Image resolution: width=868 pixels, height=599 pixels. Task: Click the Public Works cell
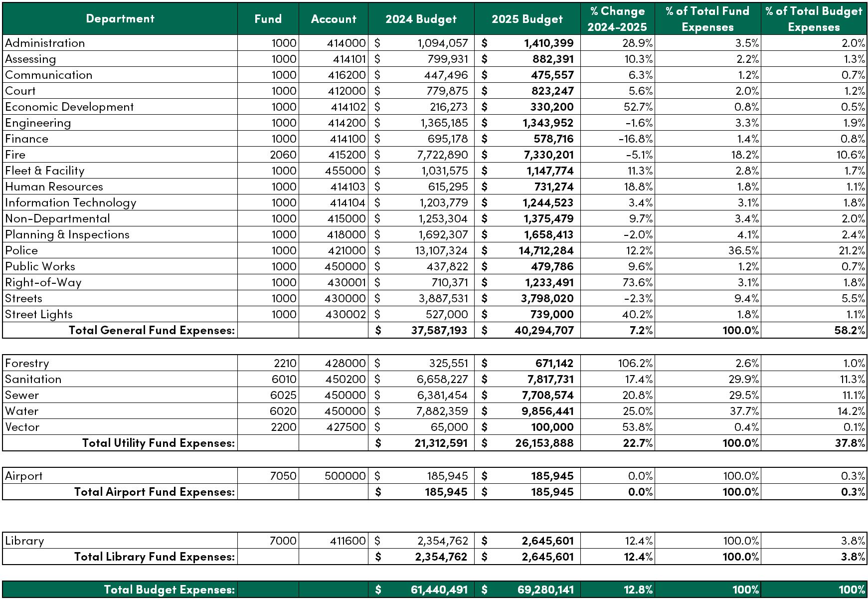pyautogui.click(x=120, y=266)
